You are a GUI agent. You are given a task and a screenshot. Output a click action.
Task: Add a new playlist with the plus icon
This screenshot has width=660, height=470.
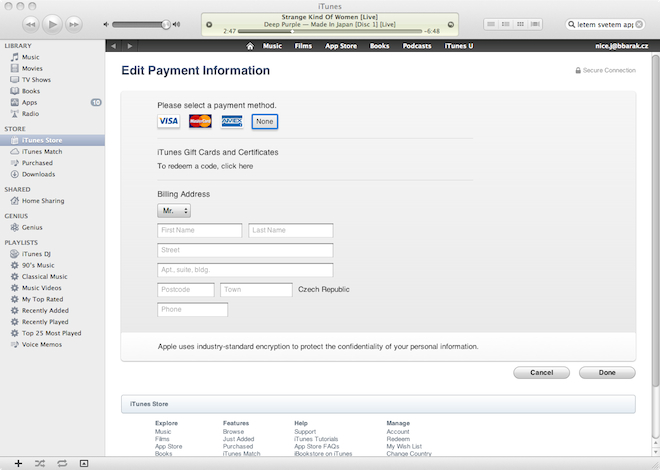point(18,463)
